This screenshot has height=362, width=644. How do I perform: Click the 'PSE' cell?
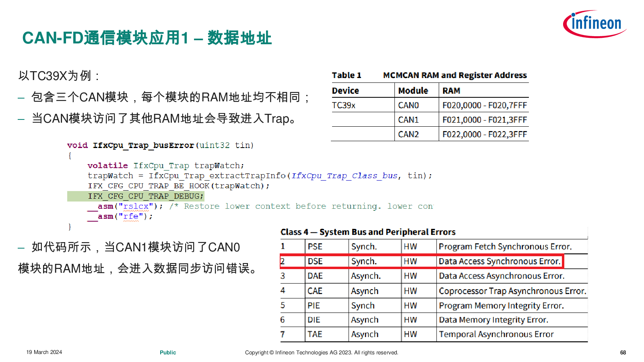tap(315, 247)
